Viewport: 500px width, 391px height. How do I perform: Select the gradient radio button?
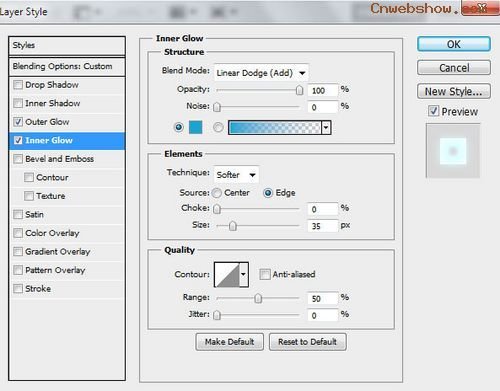tap(218, 127)
